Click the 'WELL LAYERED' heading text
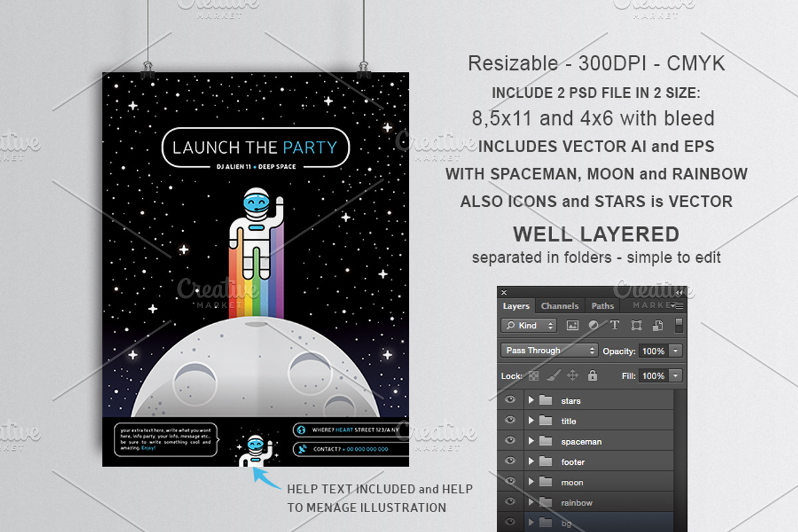This screenshot has width=798, height=532. pos(596,234)
